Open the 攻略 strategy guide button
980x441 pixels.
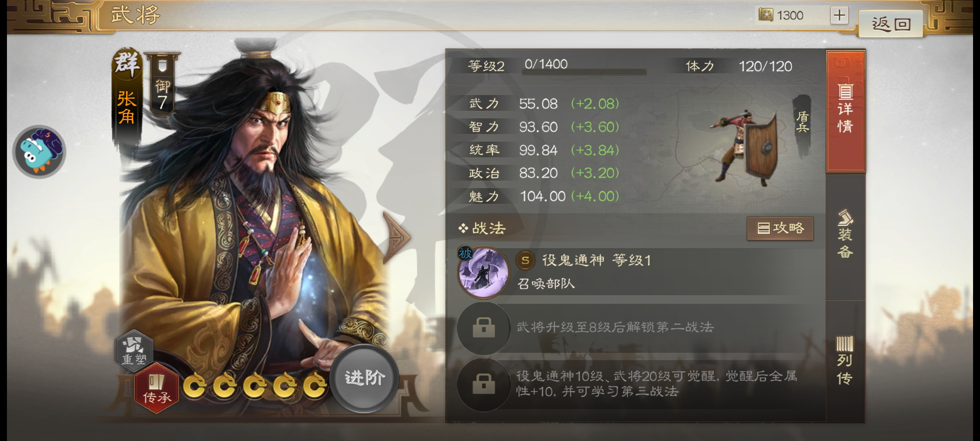tap(780, 228)
